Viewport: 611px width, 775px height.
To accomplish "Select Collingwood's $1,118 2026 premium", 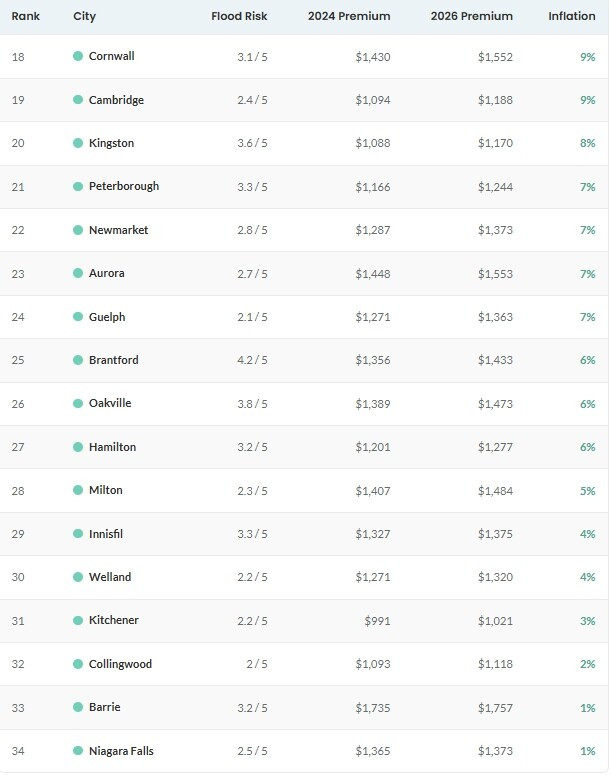I will point(494,664).
